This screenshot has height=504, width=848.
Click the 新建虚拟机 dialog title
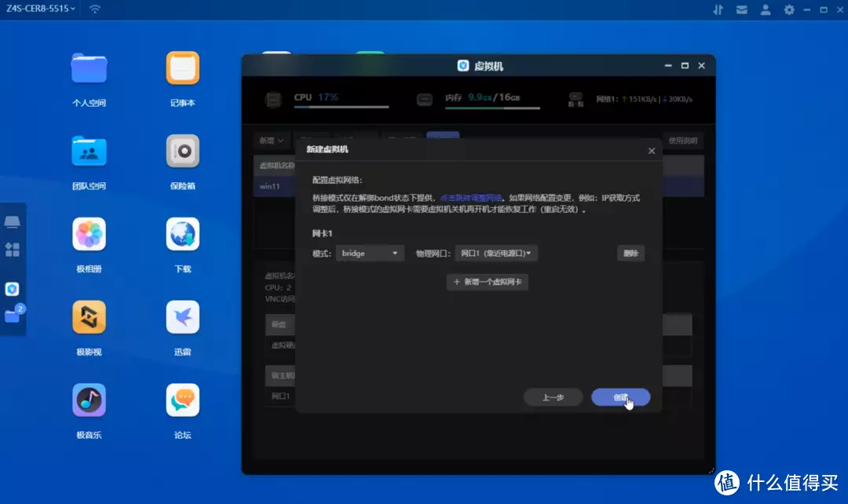click(x=327, y=149)
